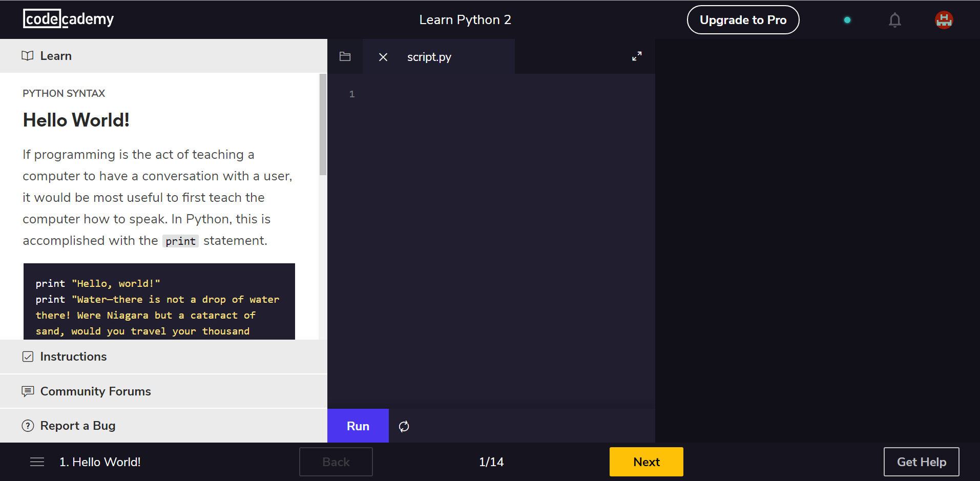Click the Instructions checkbox icon
The height and width of the screenshot is (481, 980).
[28, 357]
